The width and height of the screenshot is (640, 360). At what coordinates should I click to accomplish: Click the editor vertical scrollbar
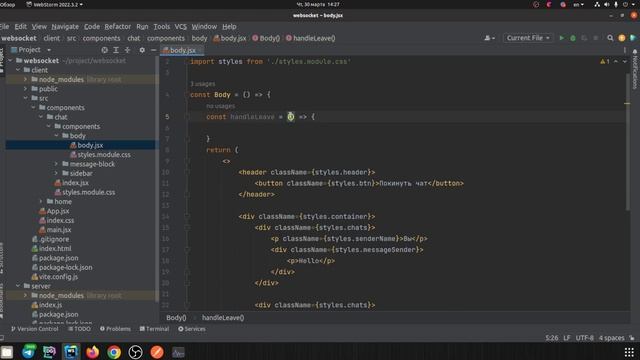pos(627,141)
